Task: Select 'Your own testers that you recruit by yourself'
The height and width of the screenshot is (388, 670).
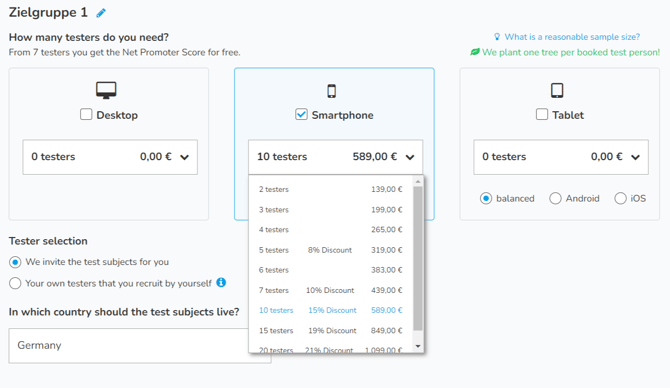Action: click(15, 283)
